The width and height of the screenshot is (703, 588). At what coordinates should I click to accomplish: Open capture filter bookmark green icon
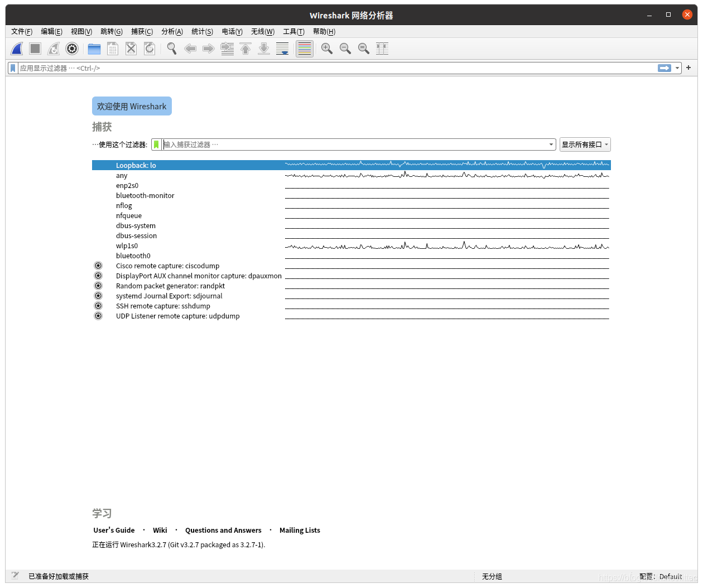pyautogui.click(x=156, y=144)
